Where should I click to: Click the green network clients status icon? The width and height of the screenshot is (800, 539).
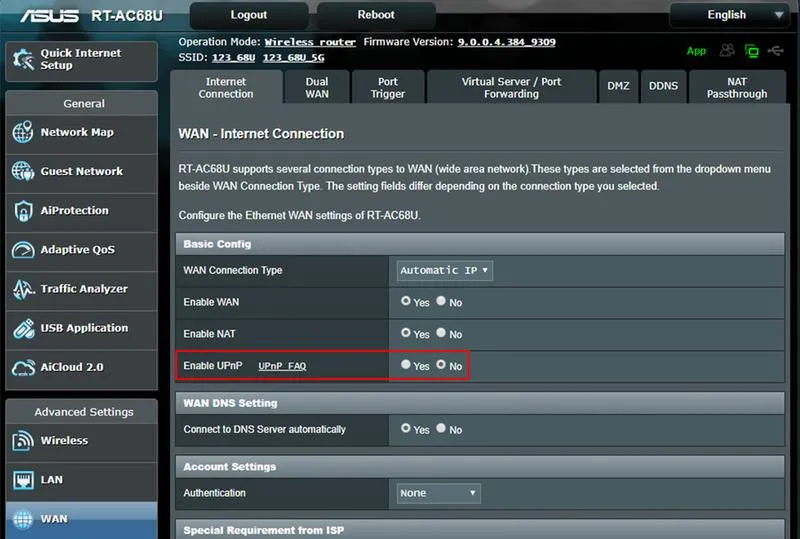point(752,51)
